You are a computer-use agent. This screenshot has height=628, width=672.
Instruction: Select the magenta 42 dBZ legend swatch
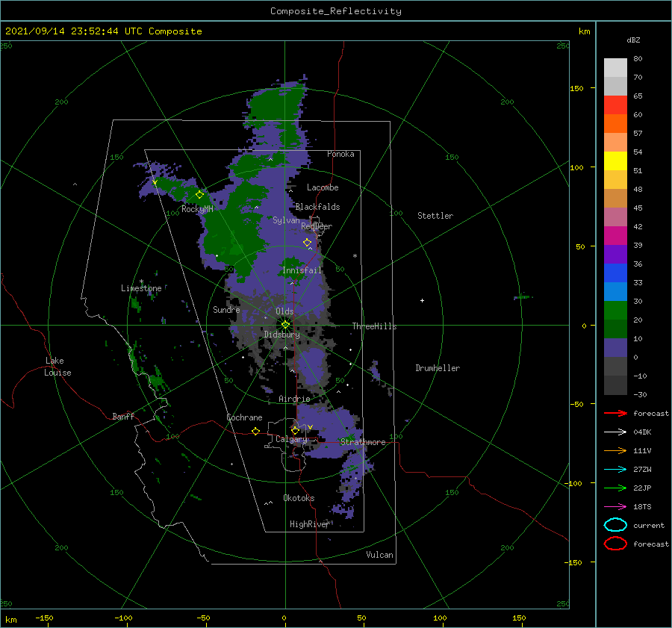click(615, 236)
